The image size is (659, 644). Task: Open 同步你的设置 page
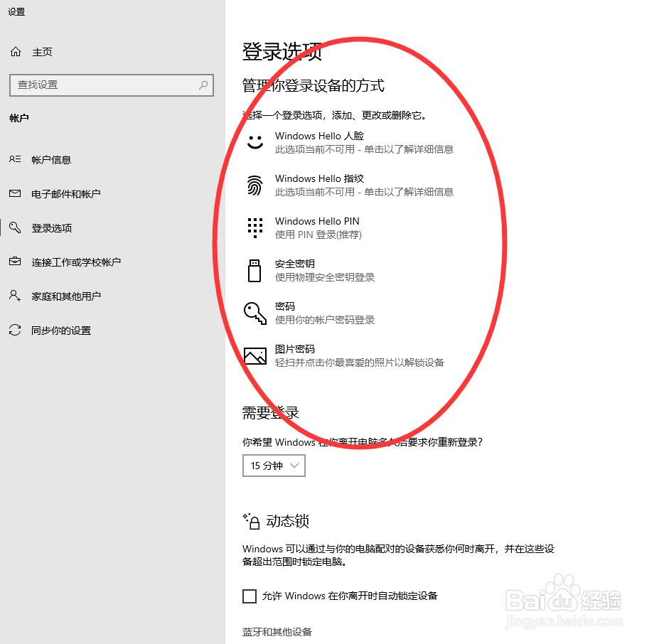61,331
